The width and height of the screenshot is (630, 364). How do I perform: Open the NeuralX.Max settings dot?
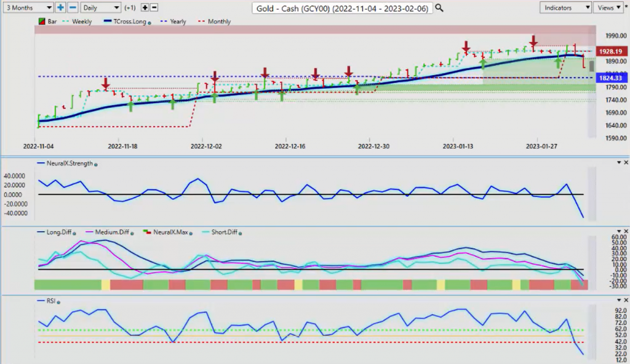point(191,233)
